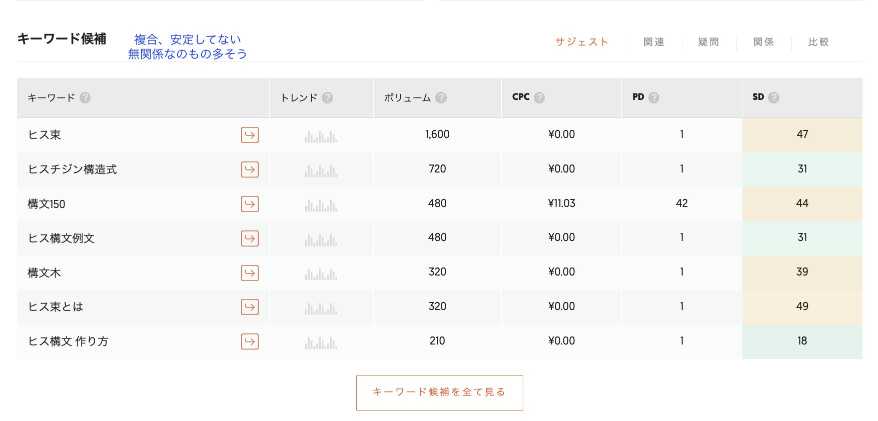Click help icon beside トレンド header
The height and width of the screenshot is (421, 878).
tap(328, 98)
